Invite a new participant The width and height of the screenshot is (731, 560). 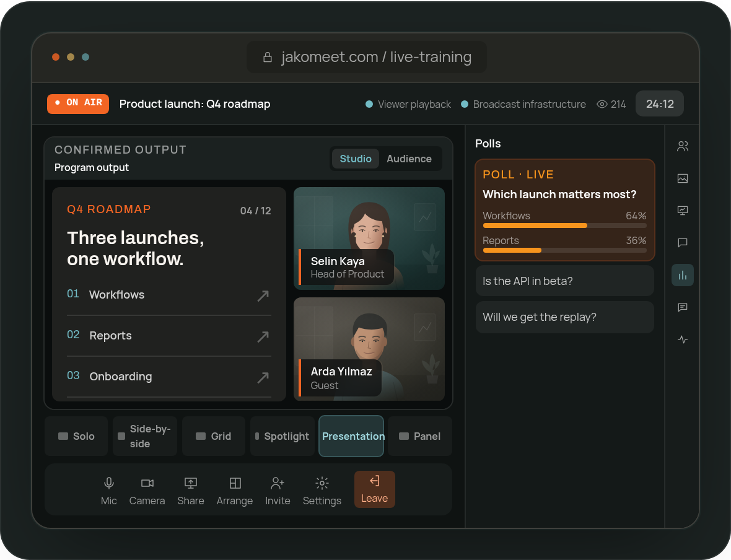click(278, 490)
